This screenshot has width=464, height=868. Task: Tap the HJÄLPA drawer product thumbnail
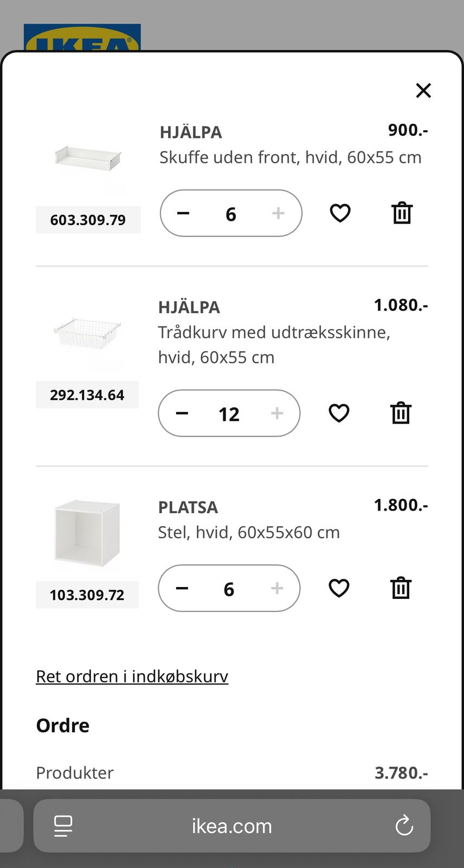pyautogui.click(x=88, y=158)
